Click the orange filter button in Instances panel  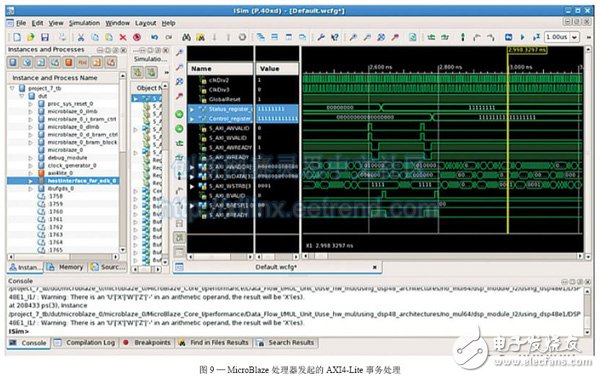69,62
